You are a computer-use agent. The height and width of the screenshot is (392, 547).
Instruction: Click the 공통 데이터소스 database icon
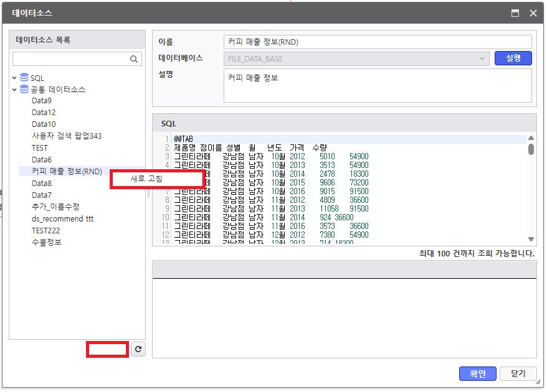click(x=24, y=89)
